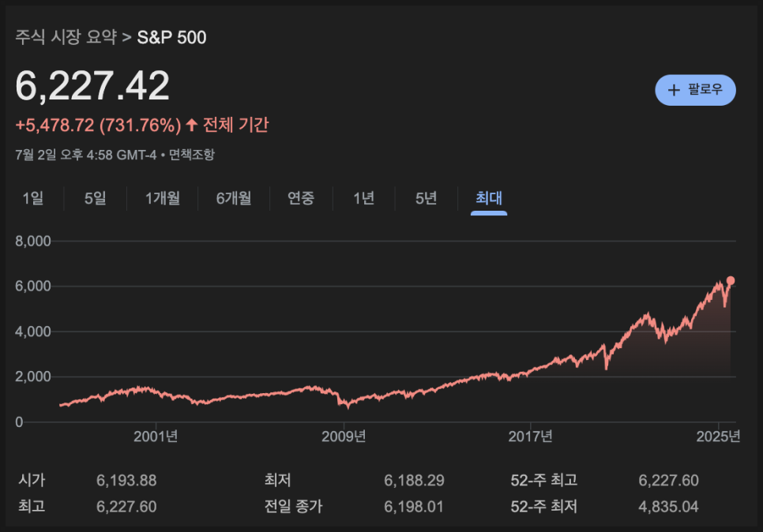Viewport: 763px width, 532px height.
Task: Select the 6개월 range tab
Action: [x=234, y=198]
